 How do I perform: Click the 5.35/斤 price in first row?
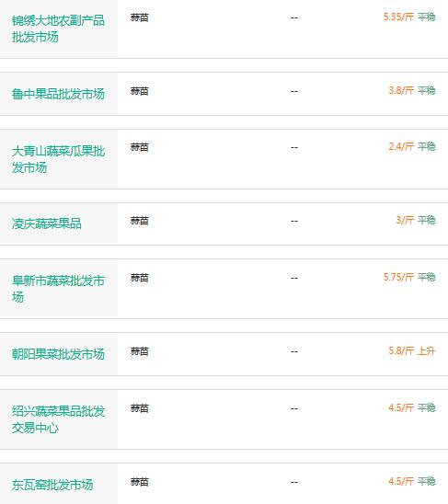coord(398,17)
